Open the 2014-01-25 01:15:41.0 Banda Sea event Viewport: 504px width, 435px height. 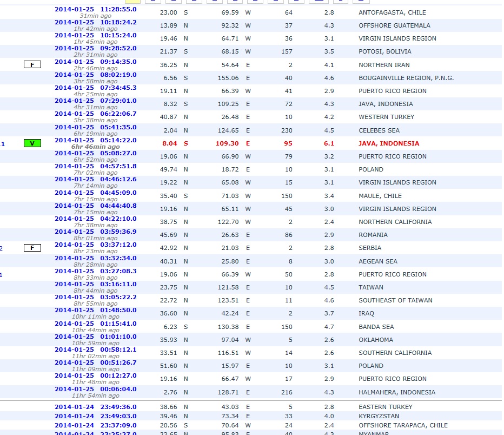click(95, 324)
